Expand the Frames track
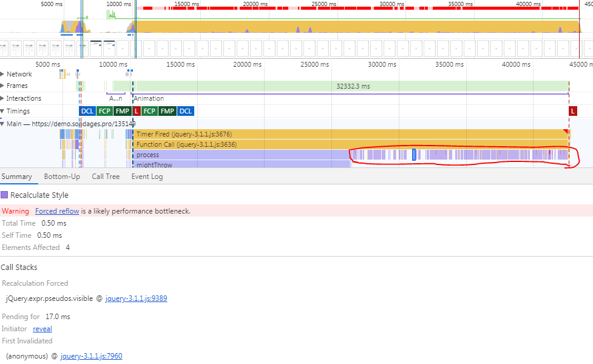This screenshot has width=593, height=364. 2,86
